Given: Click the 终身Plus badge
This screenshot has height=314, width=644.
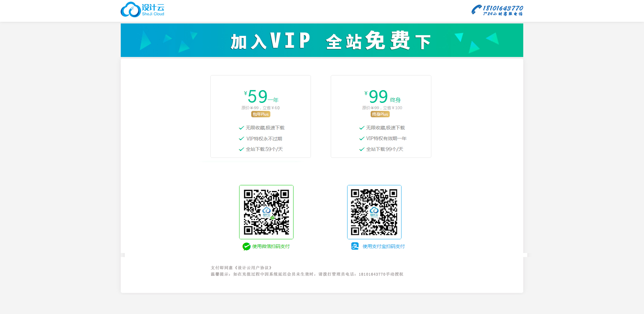Looking at the screenshot, I should pyautogui.click(x=380, y=114).
